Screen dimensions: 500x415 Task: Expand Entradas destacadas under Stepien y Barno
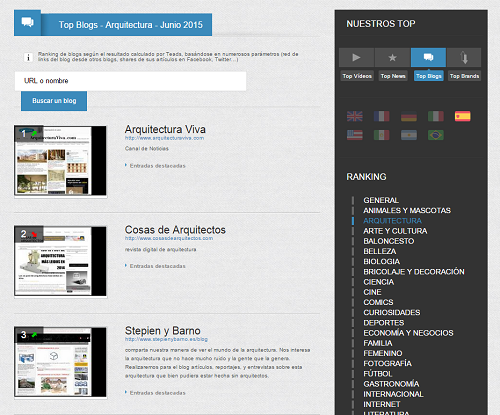tap(157, 393)
